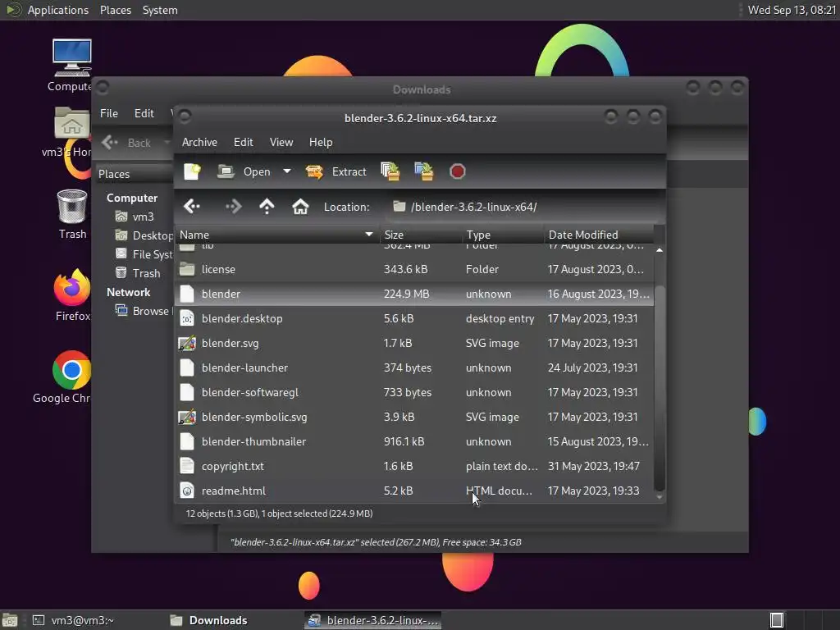The width and height of the screenshot is (840, 630).
Task: Click the readme.html document icon
Action: point(187,491)
